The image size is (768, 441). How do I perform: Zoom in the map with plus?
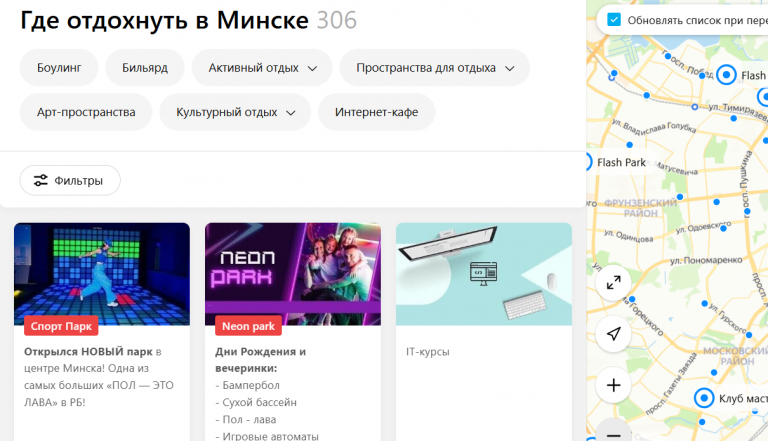[x=613, y=385]
